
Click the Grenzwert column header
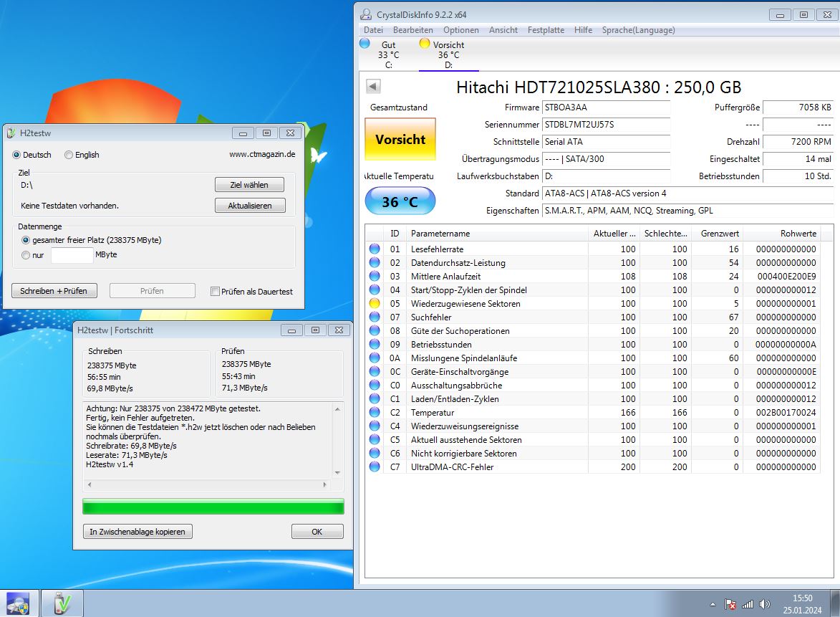pyautogui.click(x=717, y=233)
